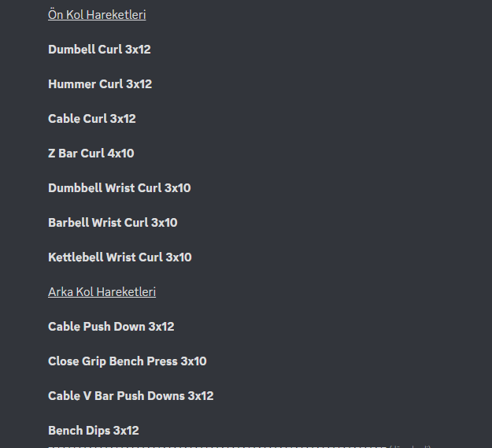
Task: Click the Z Bar Curl 4x10 line
Action: 91,154
